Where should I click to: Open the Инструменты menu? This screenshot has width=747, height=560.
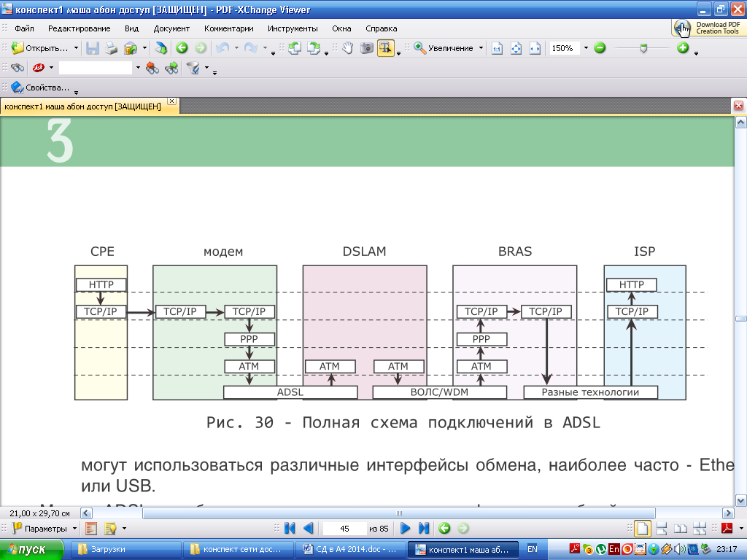293,28
